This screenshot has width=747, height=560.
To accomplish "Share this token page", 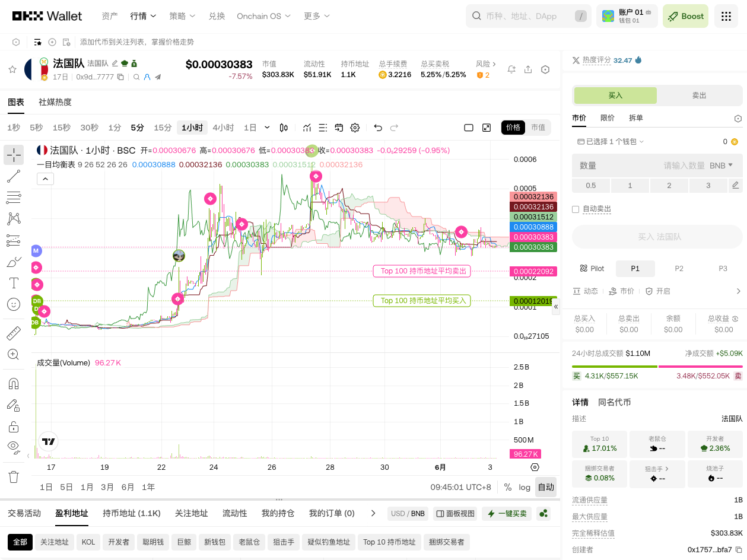I will coord(528,69).
